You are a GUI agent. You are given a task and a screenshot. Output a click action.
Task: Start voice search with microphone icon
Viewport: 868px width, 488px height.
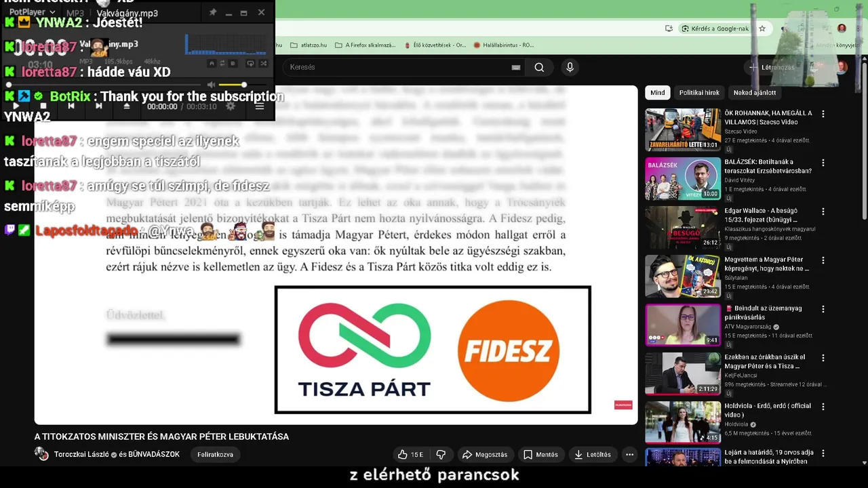click(570, 67)
